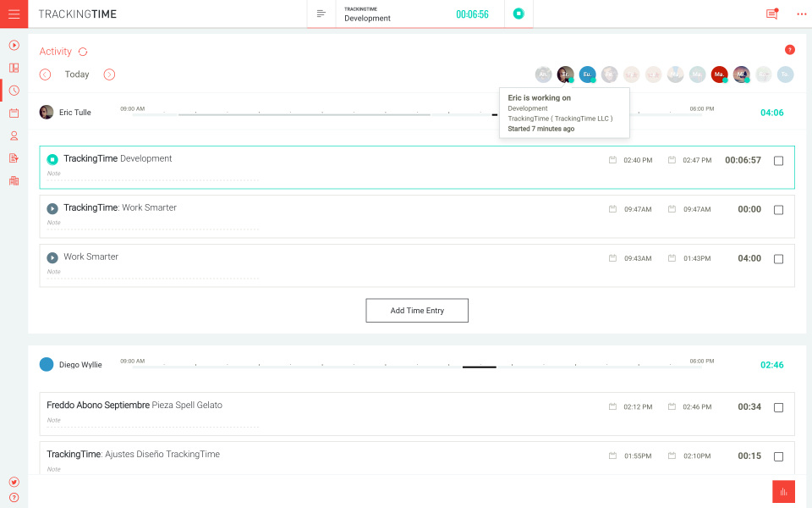The image size is (812, 508).
Task: Select the 'Ro.' user avatar
Action: pyautogui.click(x=763, y=75)
